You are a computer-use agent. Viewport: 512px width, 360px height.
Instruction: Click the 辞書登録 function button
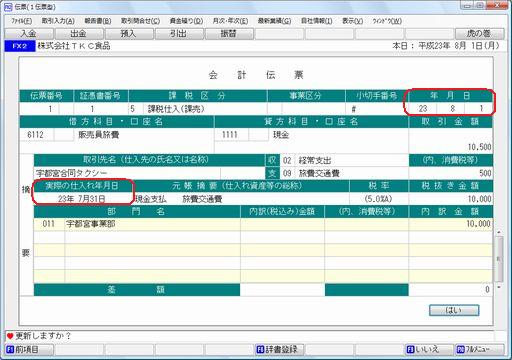pyautogui.click(x=279, y=349)
